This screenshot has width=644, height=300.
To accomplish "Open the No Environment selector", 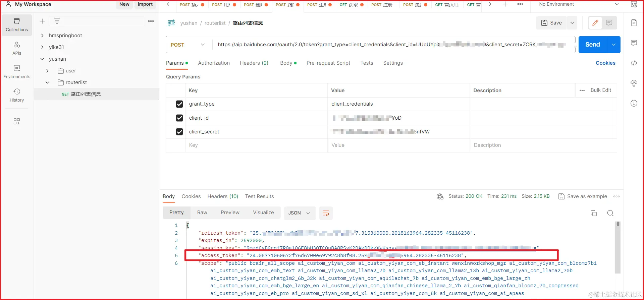I will 579,4.
